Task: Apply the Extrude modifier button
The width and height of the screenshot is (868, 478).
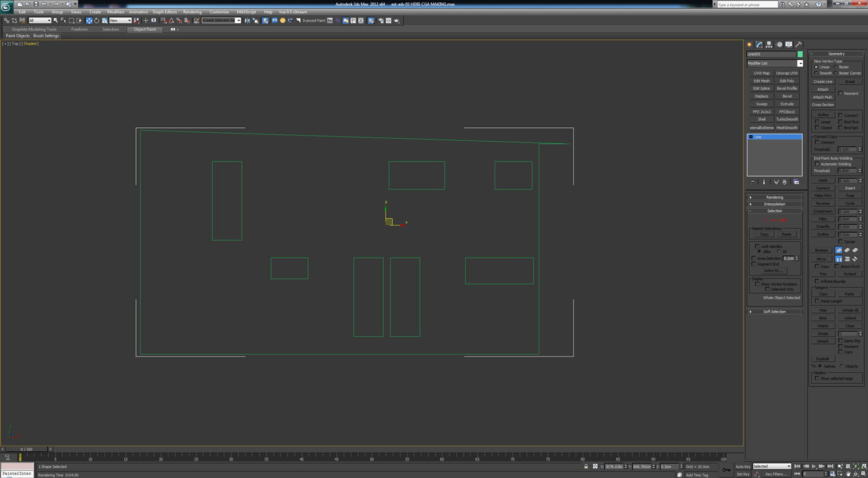Action: [x=787, y=104]
